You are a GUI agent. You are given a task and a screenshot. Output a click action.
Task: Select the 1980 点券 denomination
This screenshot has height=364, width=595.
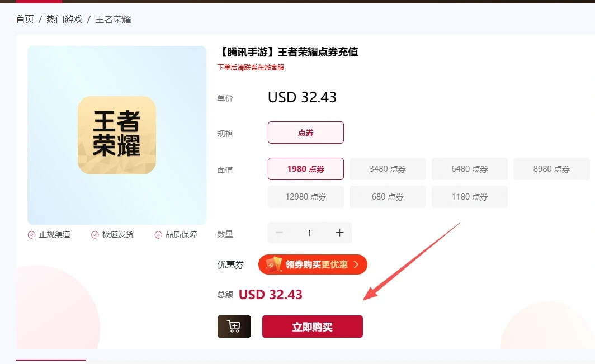pyautogui.click(x=306, y=169)
